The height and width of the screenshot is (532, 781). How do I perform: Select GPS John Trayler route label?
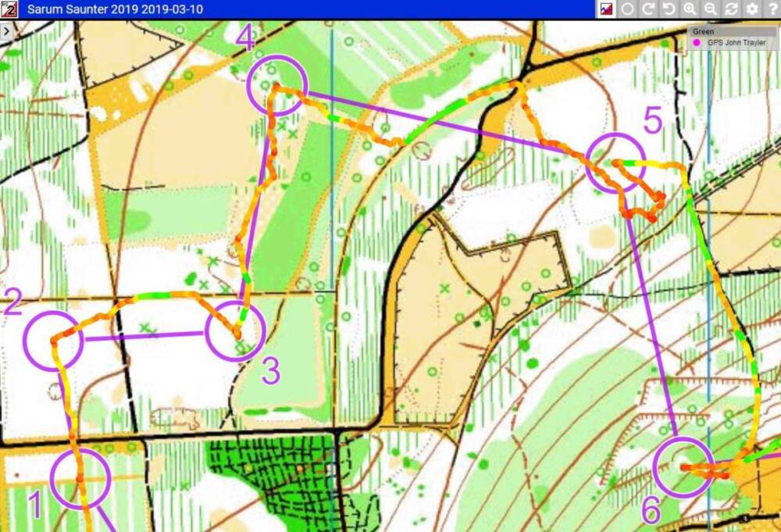736,43
